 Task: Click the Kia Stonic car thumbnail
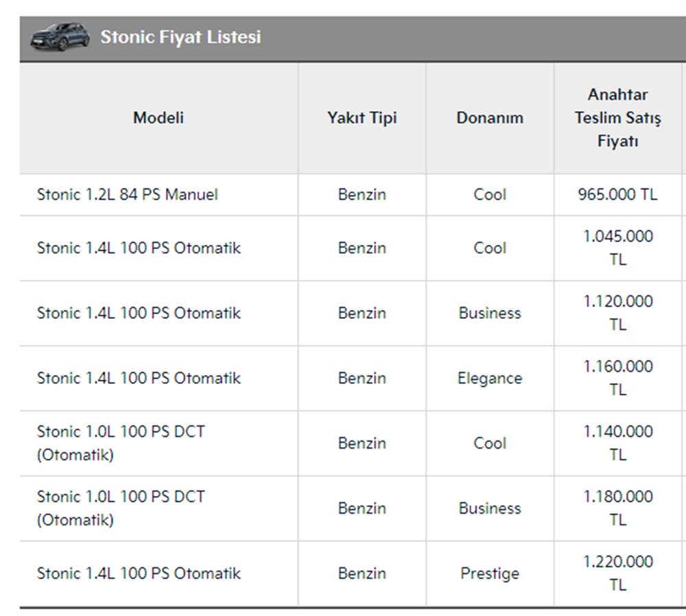[x=59, y=36]
